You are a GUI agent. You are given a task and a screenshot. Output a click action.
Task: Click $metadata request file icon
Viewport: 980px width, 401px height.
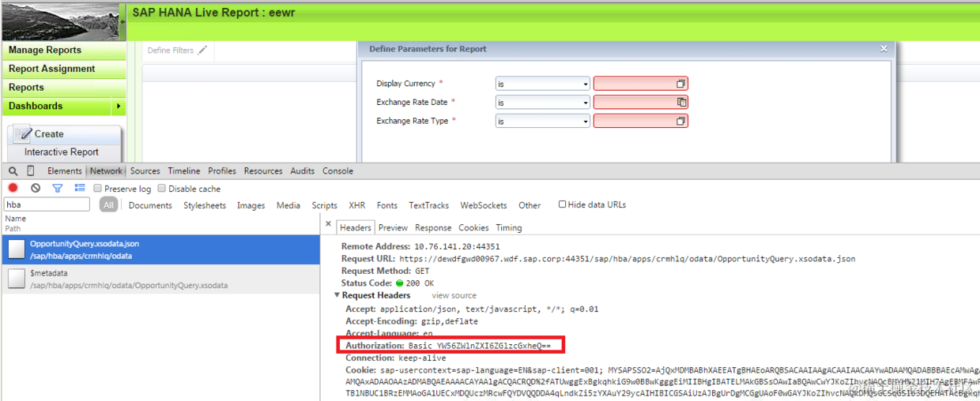pyautogui.click(x=16, y=278)
